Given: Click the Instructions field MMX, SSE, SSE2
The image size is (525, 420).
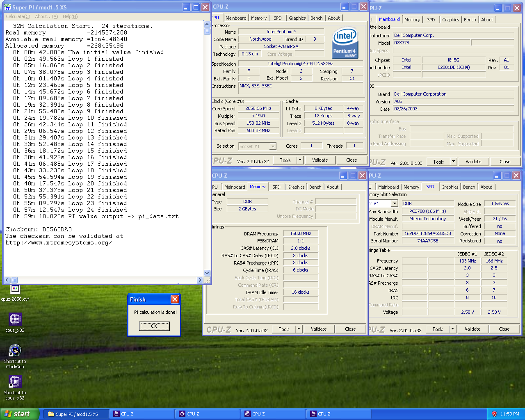Looking at the screenshot, I should click(301, 88).
